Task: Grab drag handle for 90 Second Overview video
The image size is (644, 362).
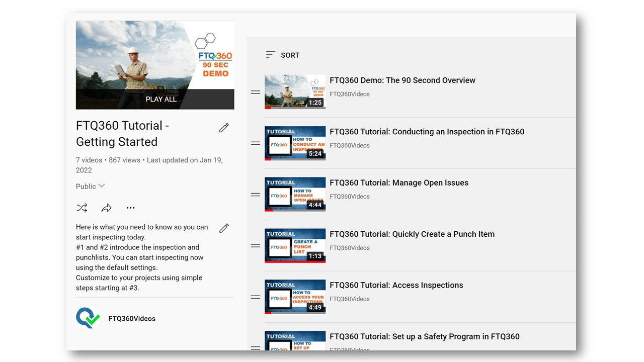Action: (x=256, y=92)
